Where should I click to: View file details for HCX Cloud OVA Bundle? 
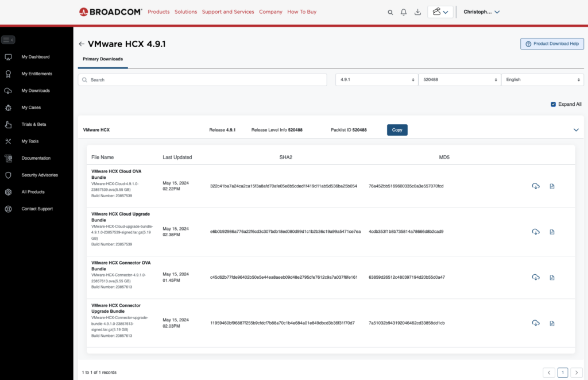pyautogui.click(x=552, y=186)
